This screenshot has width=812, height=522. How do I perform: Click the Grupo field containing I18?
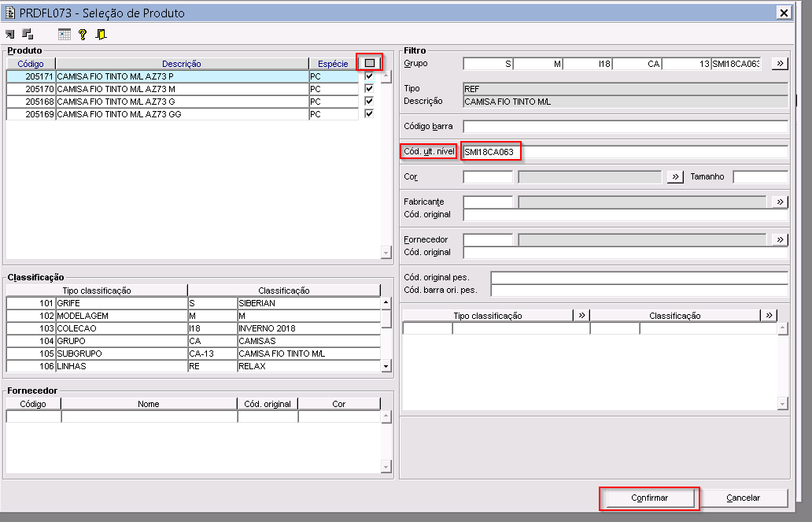587,64
